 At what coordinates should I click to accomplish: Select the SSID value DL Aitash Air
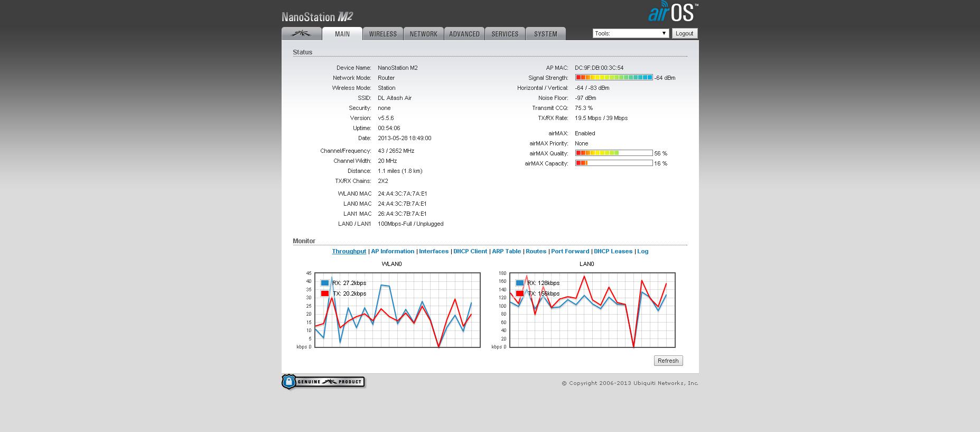point(395,98)
